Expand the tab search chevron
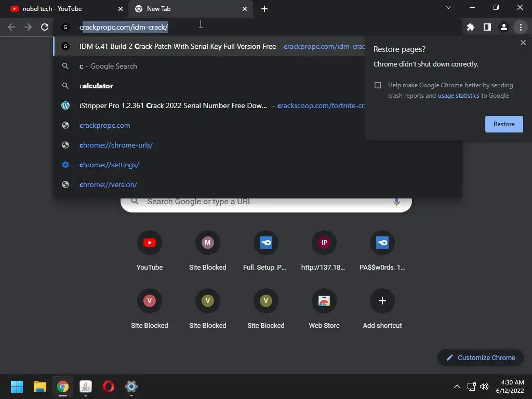Screen dimensions: 532x399 pos(448,7)
